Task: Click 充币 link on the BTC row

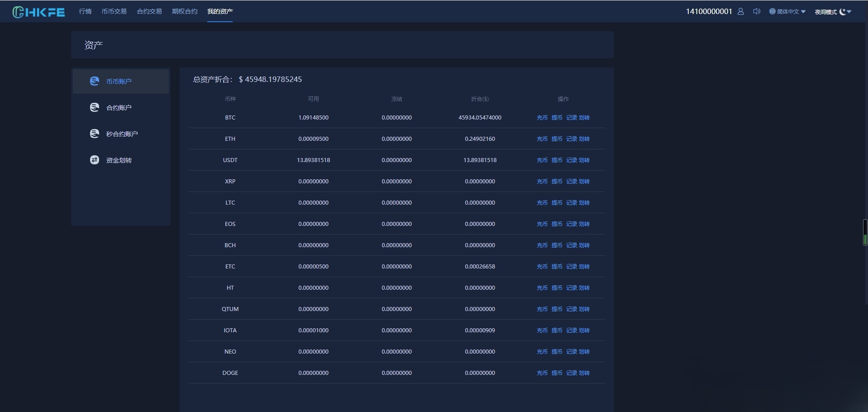Action: (542, 117)
